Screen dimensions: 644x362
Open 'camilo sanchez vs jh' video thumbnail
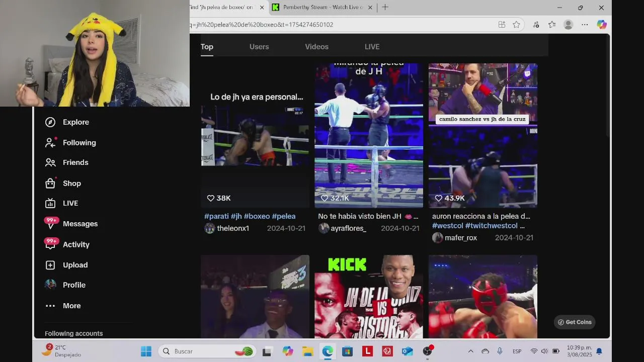tap(483, 135)
